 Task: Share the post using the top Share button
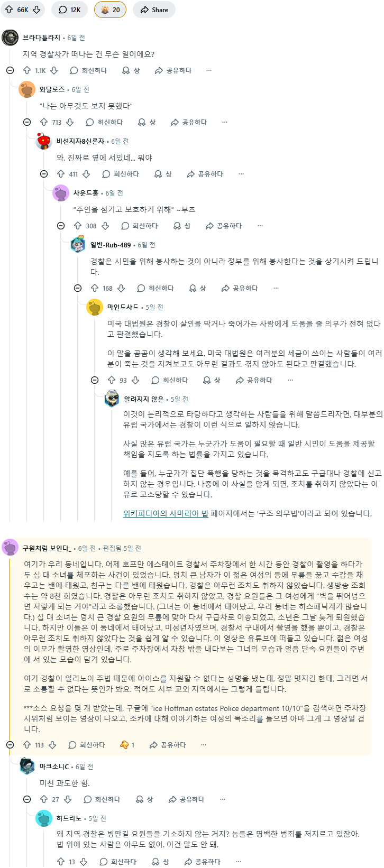coord(154,10)
